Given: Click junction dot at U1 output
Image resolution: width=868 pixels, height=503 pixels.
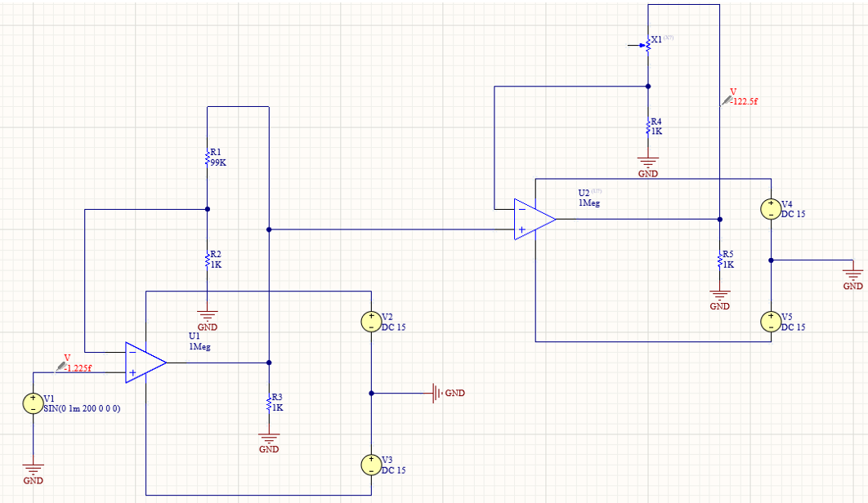Looking at the screenshot, I should 269,363.
